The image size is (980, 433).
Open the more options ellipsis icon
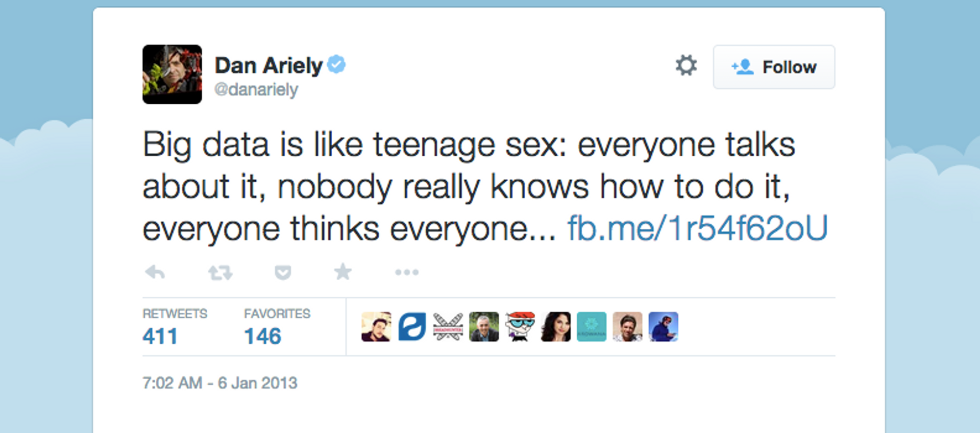tap(407, 272)
